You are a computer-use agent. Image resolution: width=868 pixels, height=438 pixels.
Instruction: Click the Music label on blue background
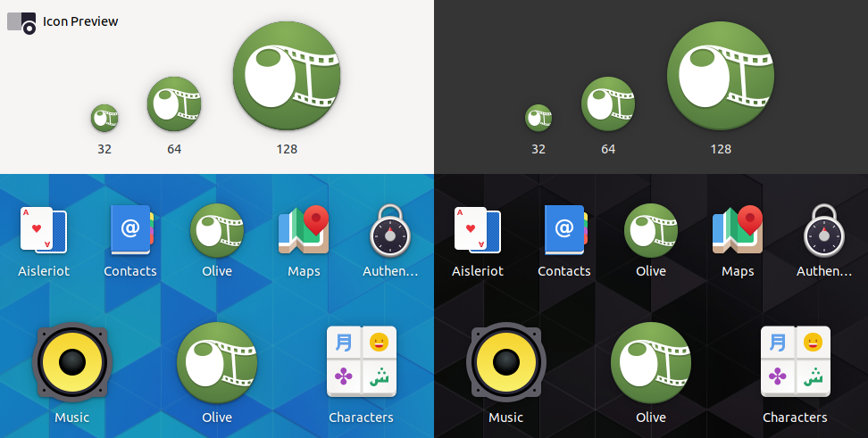pyautogui.click(x=72, y=417)
